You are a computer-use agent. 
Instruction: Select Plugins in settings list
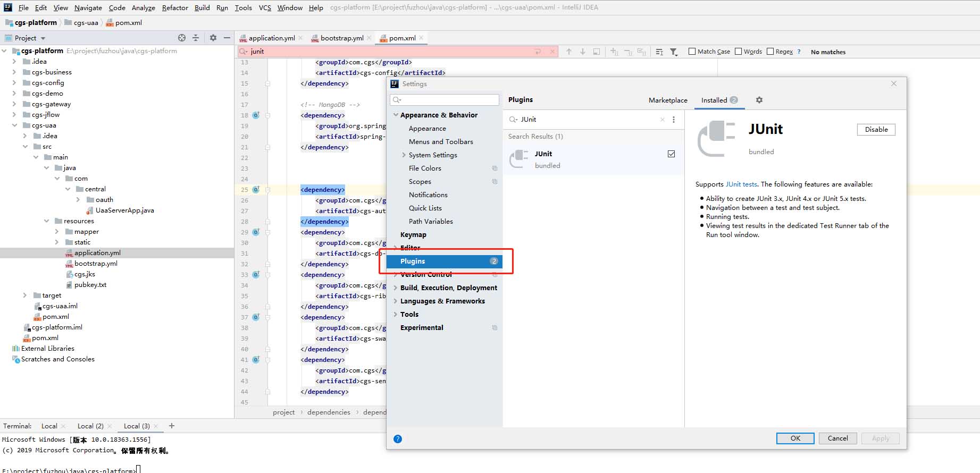click(444, 261)
